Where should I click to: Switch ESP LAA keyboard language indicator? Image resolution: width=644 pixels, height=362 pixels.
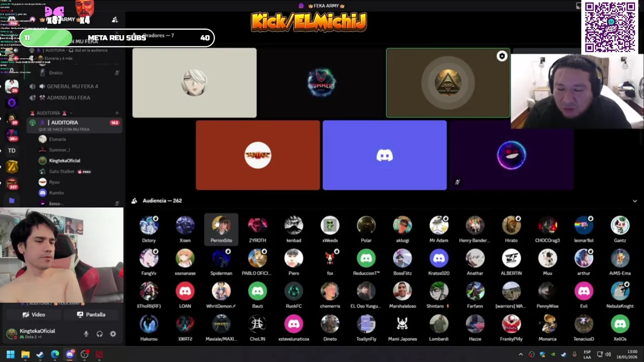tap(587, 354)
